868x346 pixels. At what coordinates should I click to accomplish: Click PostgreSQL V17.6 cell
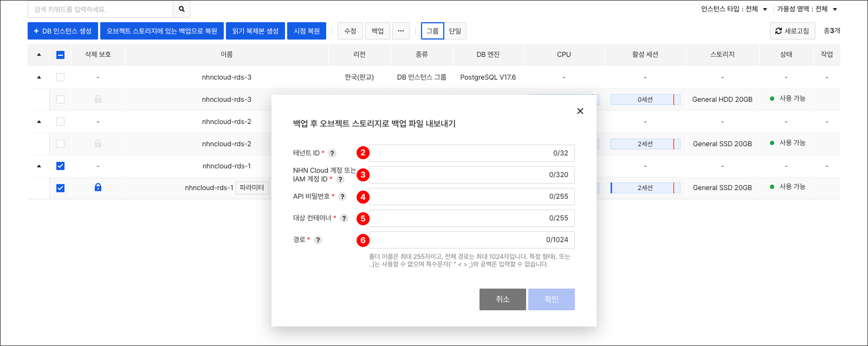coord(488,77)
